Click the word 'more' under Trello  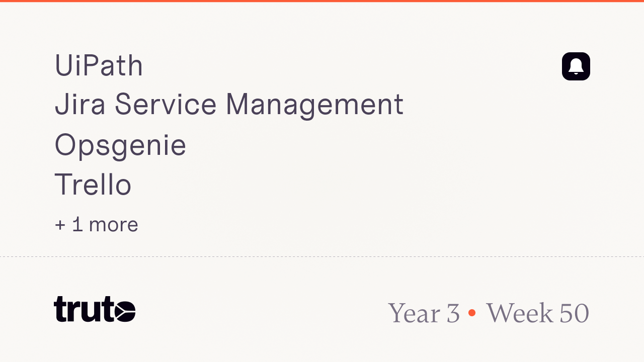pyautogui.click(x=113, y=225)
